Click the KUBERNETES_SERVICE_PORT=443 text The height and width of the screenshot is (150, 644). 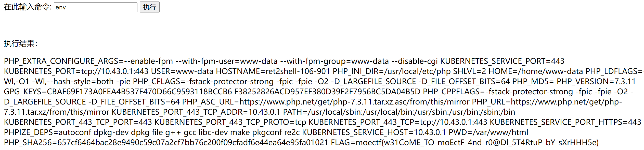[502, 61]
